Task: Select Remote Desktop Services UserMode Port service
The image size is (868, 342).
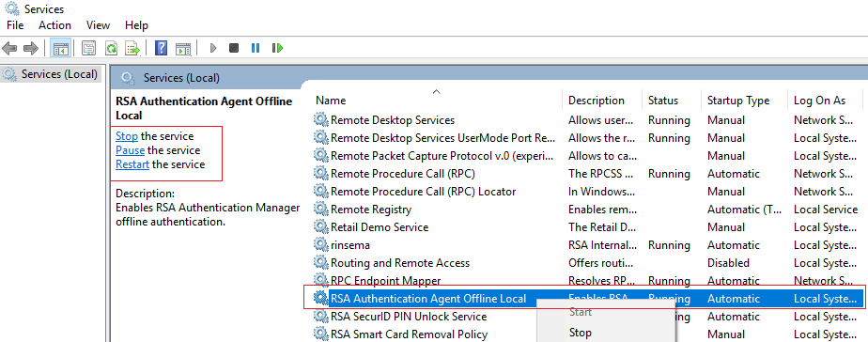Action: (587, 138)
